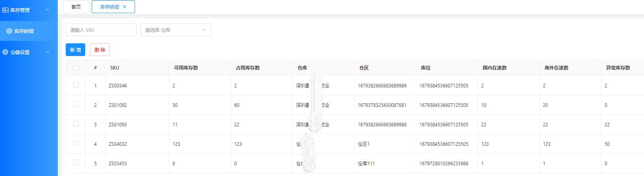Image resolution: width=644 pixels, height=176 pixels.
Task: Click the SKU cell ZS04032
Action: (118, 144)
